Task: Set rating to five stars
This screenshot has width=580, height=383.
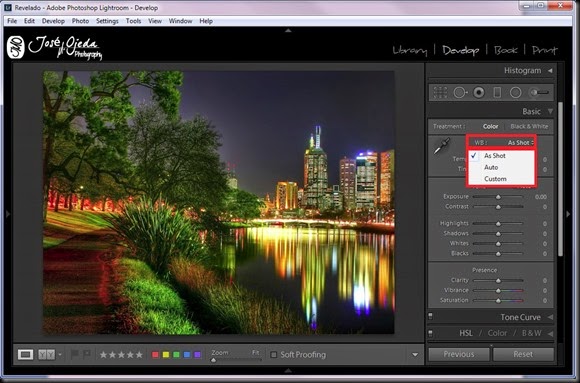Action: click(139, 355)
